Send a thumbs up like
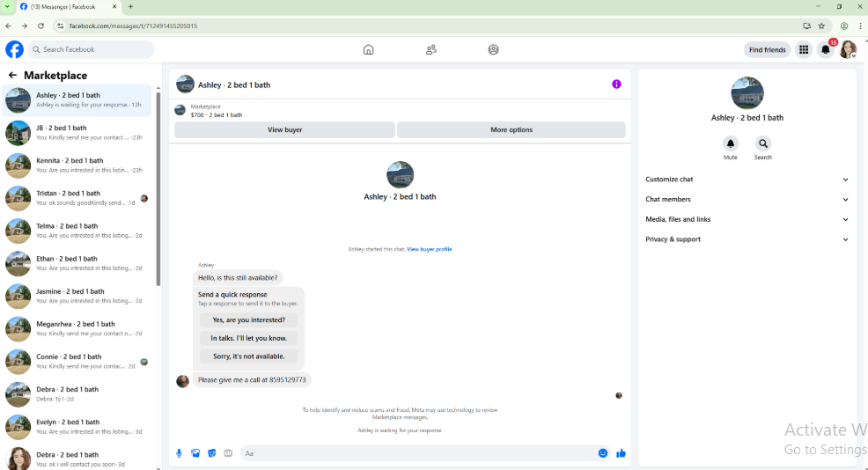 pyautogui.click(x=622, y=453)
